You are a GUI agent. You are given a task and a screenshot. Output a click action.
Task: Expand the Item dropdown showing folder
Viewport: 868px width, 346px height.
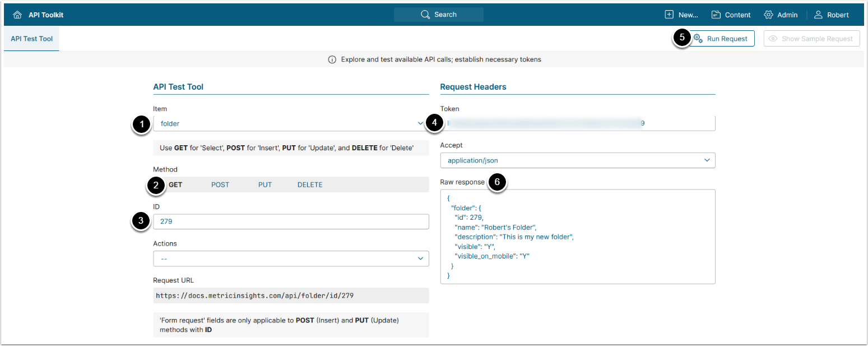291,123
